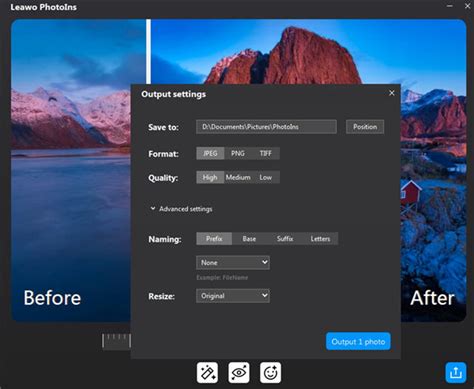This screenshot has width=474, height=389.
Task: Close the Output settings dialog
Action: click(x=392, y=93)
